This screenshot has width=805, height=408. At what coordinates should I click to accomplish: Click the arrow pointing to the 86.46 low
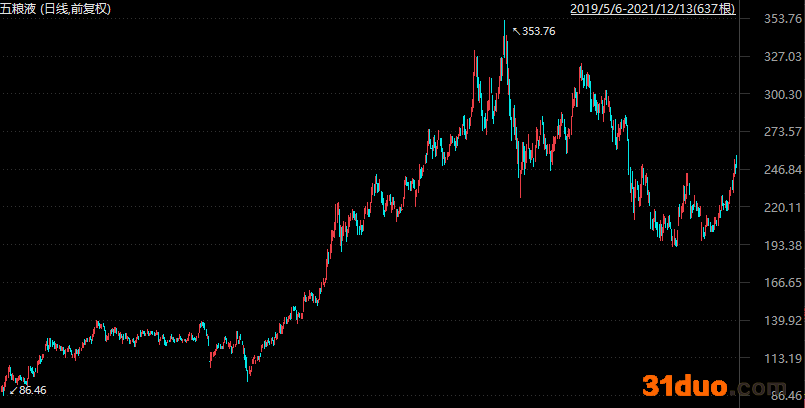pyautogui.click(x=12, y=389)
